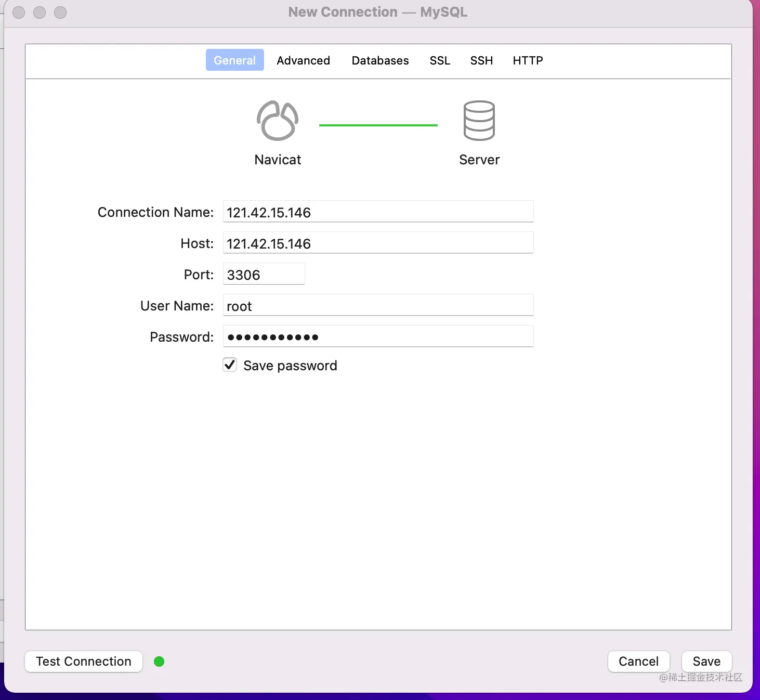Open the Advanced tab
760x700 pixels.
click(303, 60)
